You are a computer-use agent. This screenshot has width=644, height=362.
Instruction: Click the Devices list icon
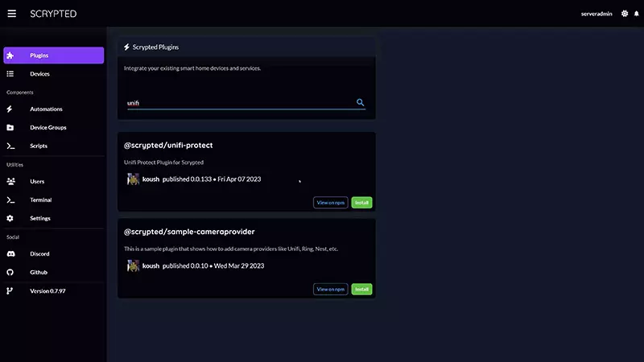[x=10, y=74]
